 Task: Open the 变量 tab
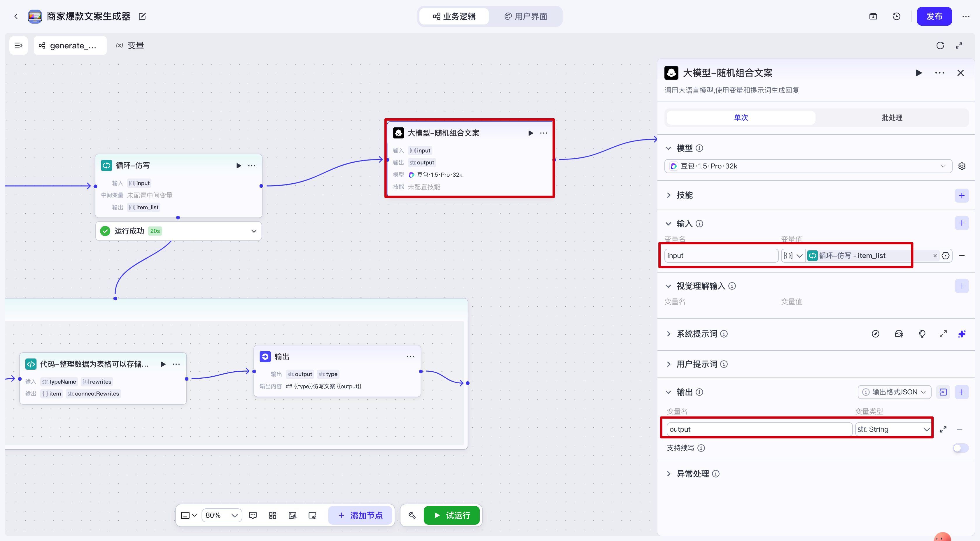click(130, 46)
